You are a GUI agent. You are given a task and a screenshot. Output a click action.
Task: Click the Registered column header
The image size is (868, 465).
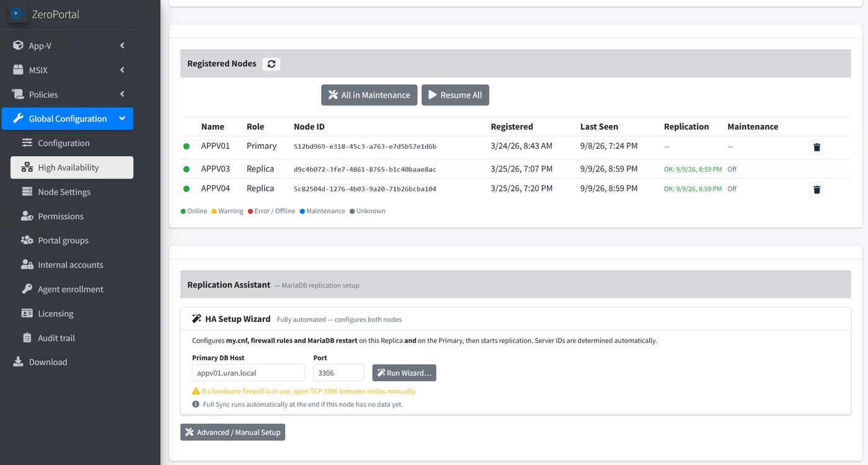(511, 126)
